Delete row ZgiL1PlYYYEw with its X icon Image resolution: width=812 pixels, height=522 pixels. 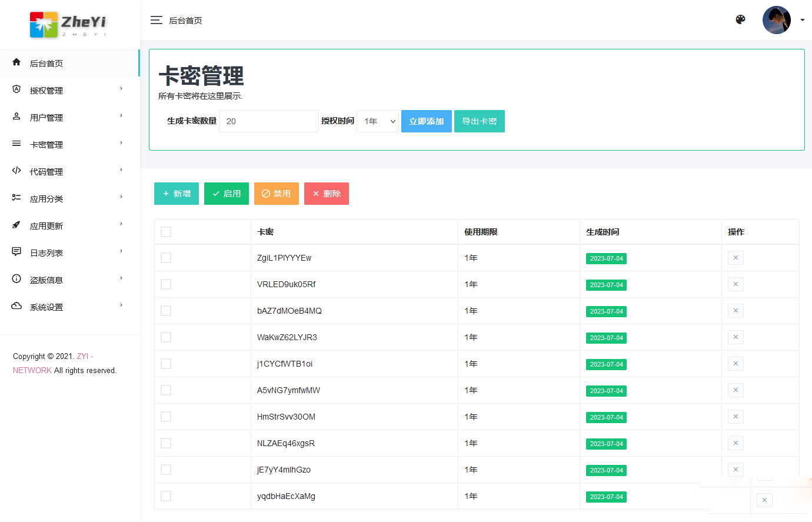[x=736, y=258]
